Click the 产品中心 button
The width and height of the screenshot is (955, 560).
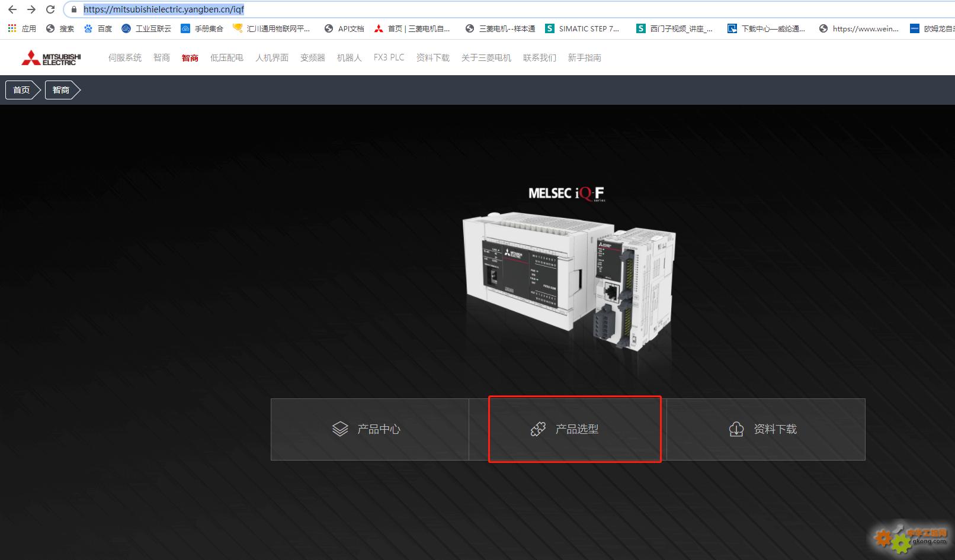click(370, 429)
